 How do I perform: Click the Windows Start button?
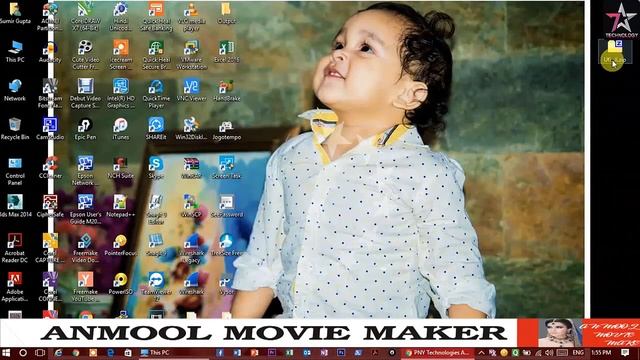tap(6, 353)
